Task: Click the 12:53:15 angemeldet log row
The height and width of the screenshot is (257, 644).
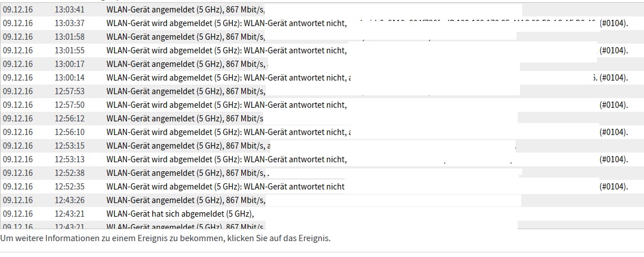Action: click(185, 146)
